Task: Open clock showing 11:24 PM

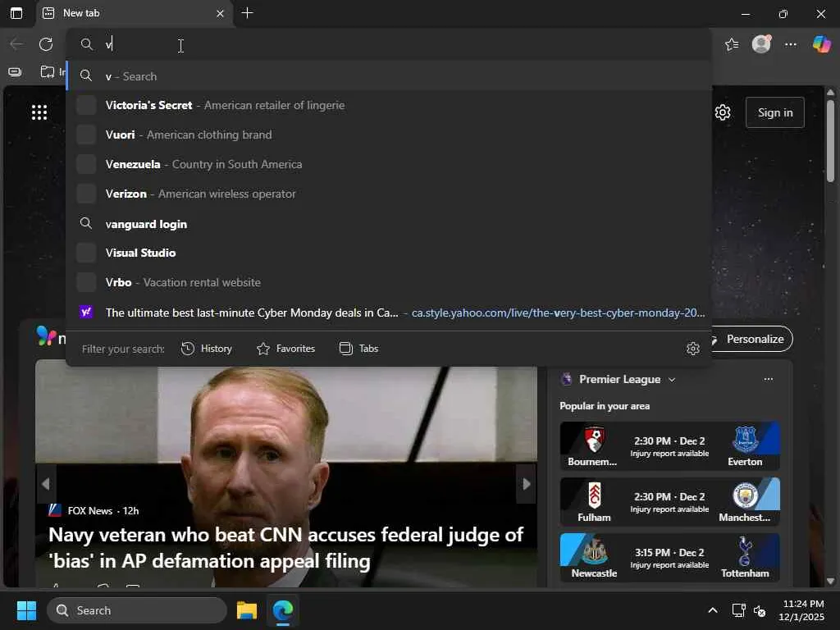Action: point(801,610)
